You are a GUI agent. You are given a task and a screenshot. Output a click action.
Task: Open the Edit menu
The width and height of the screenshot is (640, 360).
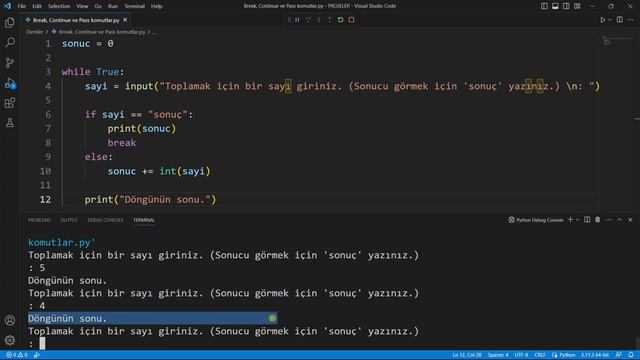tap(37, 6)
